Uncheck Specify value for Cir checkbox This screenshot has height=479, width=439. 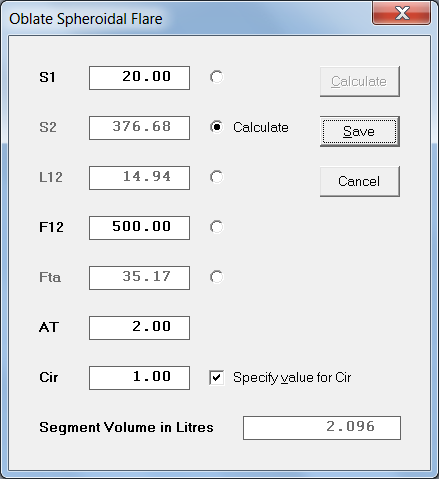pyautogui.click(x=217, y=378)
